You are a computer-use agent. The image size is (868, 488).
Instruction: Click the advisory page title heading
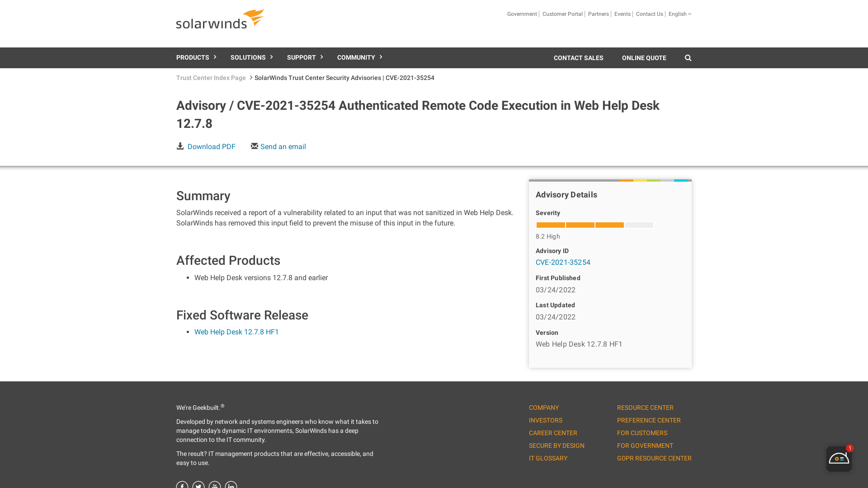coord(418,114)
